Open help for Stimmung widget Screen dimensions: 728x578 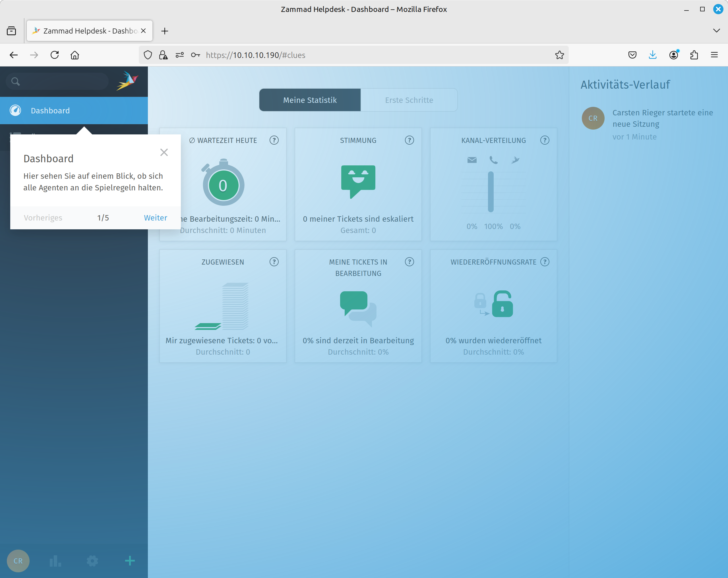pyautogui.click(x=409, y=140)
